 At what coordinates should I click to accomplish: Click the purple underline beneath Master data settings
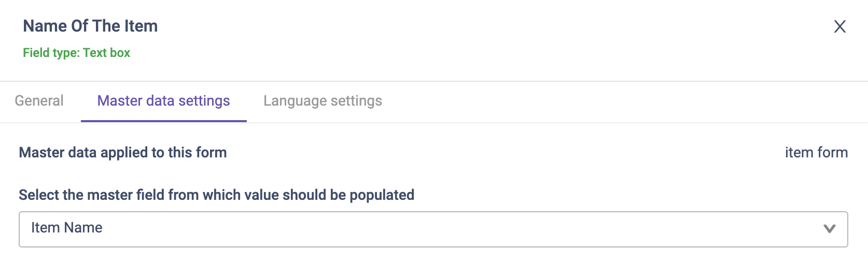tap(163, 121)
